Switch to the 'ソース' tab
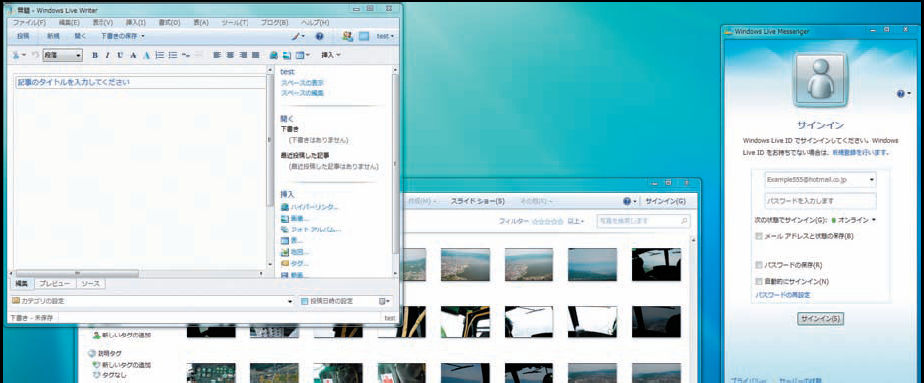The width and height of the screenshot is (924, 383). point(90,284)
